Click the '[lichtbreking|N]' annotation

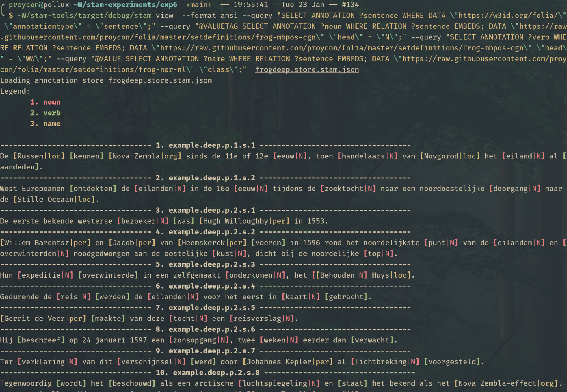(385, 362)
